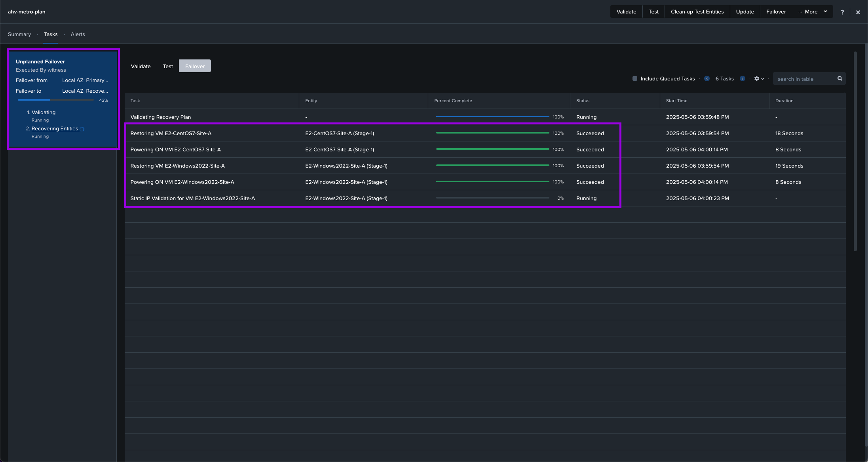Click Static IP Validation 0% progress bar
The image size is (868, 462).
pyautogui.click(x=492, y=198)
